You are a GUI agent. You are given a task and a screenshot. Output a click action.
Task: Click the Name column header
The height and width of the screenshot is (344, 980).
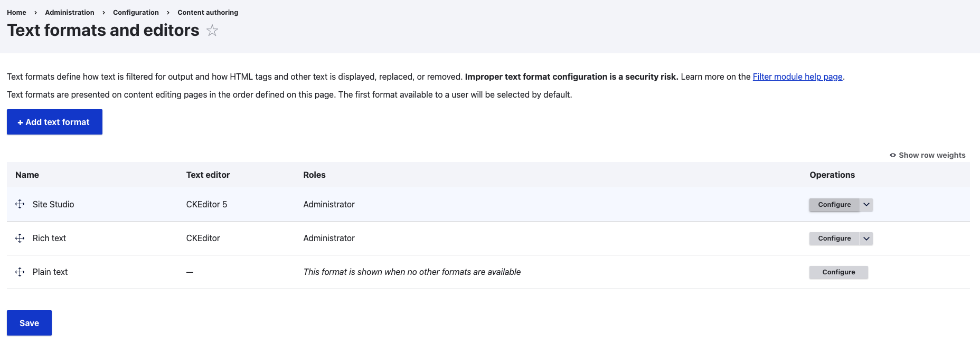click(x=27, y=175)
